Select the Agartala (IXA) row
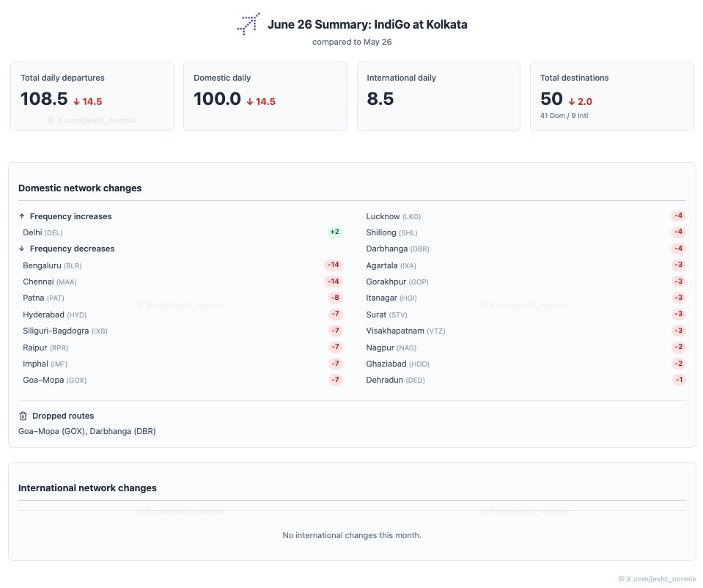The image size is (703, 588). click(x=526, y=265)
